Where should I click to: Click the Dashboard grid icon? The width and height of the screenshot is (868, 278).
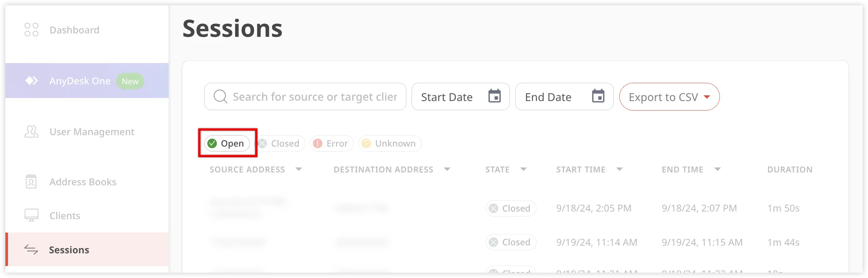[x=32, y=30]
